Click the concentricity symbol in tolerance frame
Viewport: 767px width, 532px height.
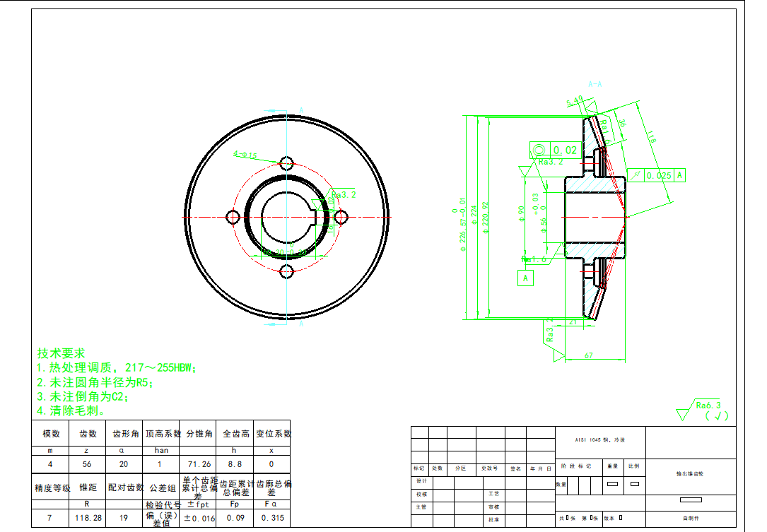tap(539, 150)
